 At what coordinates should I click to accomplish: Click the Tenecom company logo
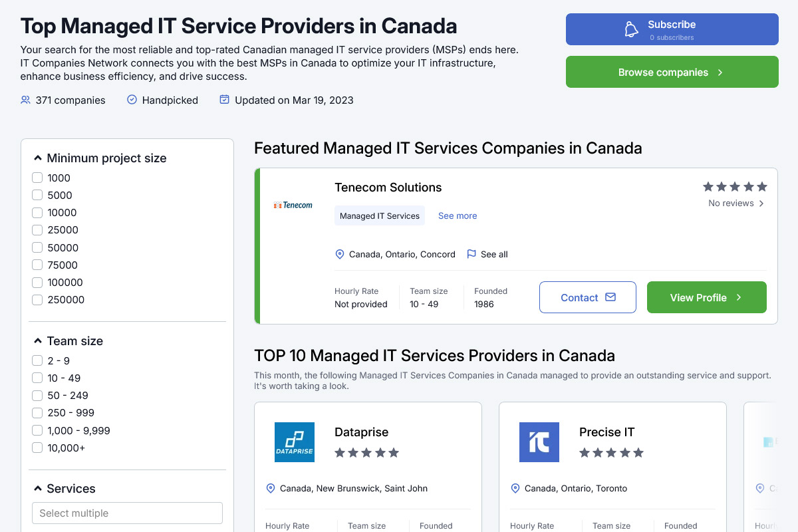(293, 205)
